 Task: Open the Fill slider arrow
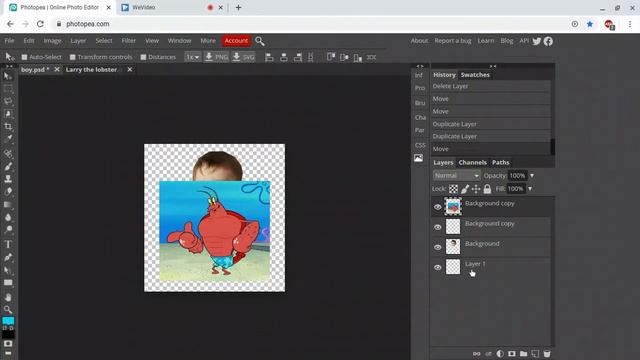(x=530, y=189)
